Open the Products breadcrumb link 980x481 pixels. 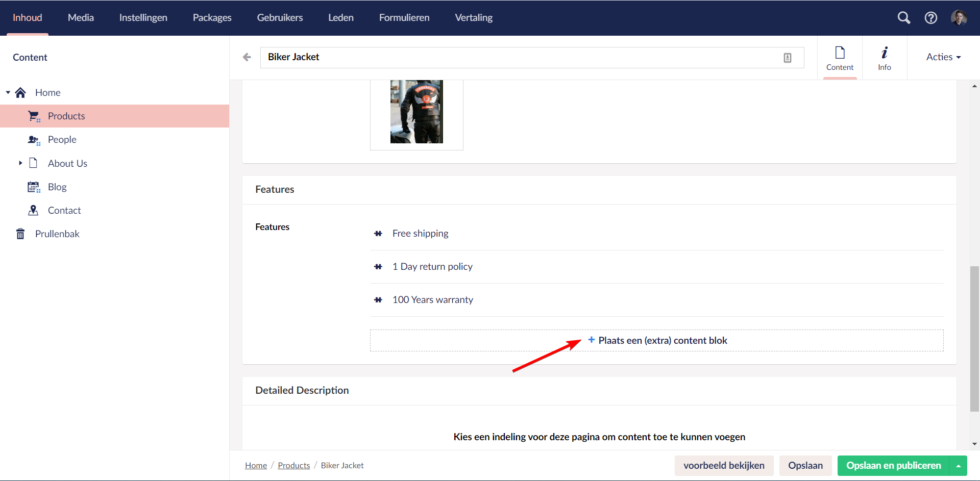click(293, 465)
